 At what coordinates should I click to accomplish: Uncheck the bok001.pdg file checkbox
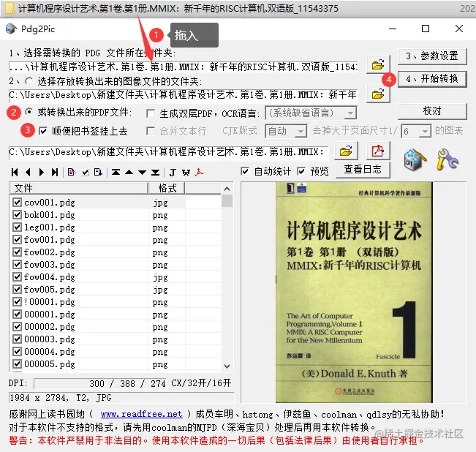coord(17,214)
